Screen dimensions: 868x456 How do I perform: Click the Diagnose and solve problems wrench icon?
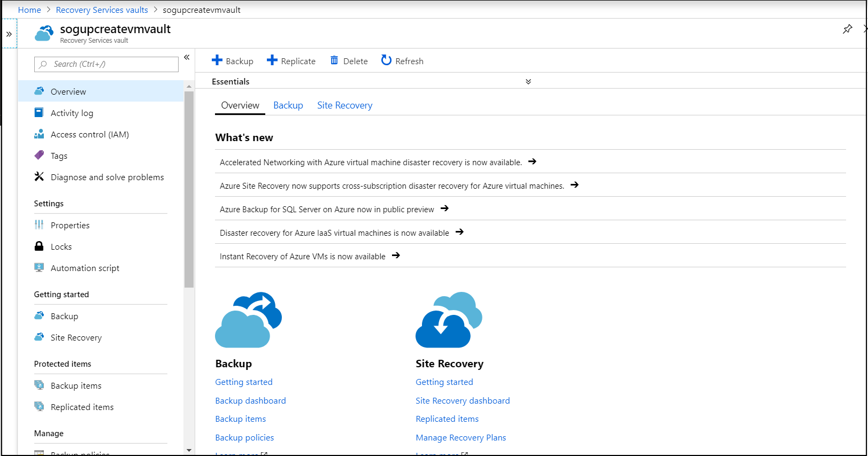[39, 177]
